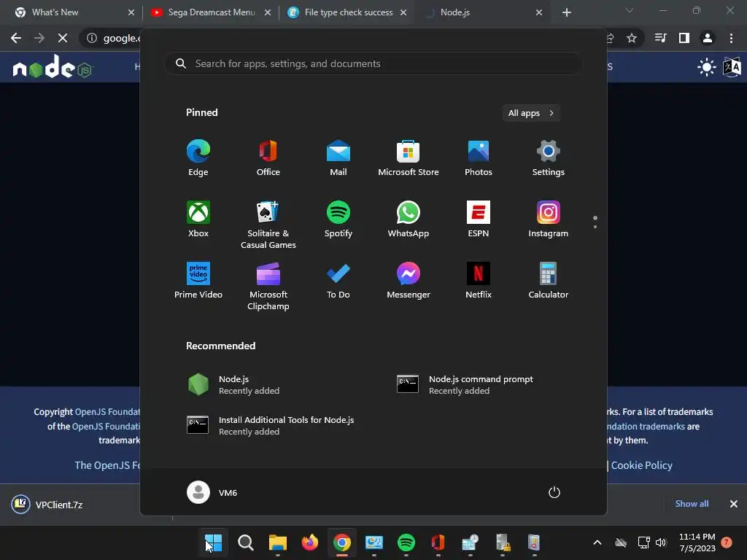747x560 pixels.
Task: Open the Mail app
Action: tap(338, 158)
